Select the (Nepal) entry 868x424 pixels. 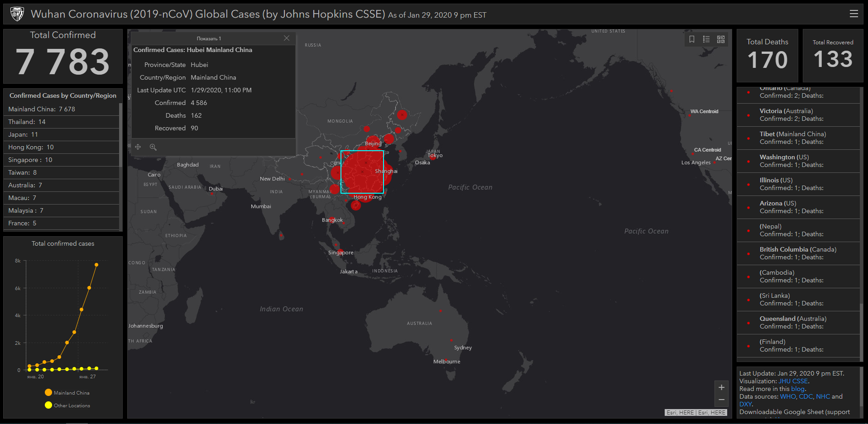[798, 230]
